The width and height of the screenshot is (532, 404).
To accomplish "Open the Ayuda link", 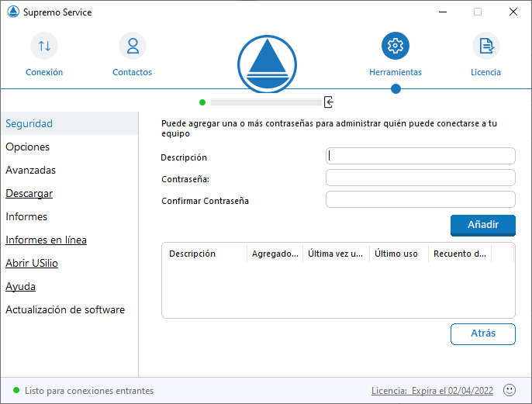I will 20,287.
